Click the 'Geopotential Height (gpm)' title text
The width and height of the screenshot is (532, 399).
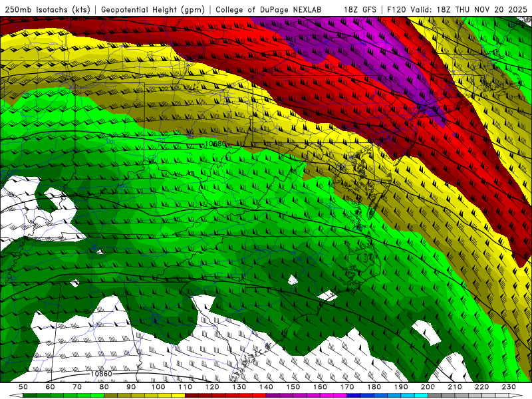(153, 10)
